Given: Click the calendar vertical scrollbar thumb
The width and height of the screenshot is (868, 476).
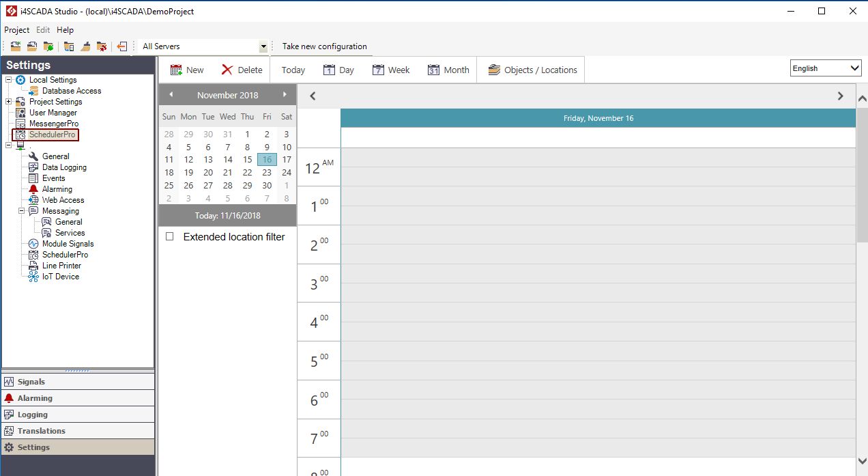Looking at the screenshot, I should 862,174.
